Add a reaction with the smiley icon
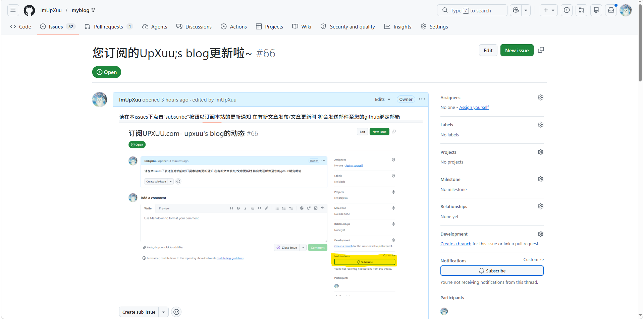Image resolution: width=644 pixels, height=319 pixels. click(x=176, y=312)
